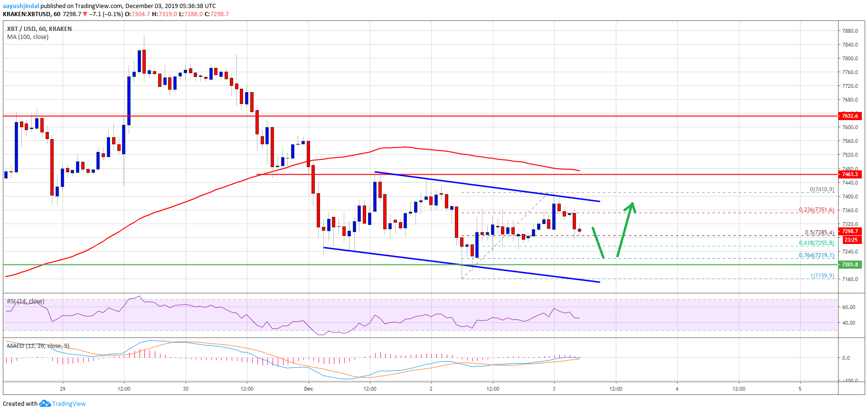Image resolution: width=868 pixels, height=412 pixels.
Task: Click the MACD 0.0 scale value
Action: pyautogui.click(x=846, y=358)
